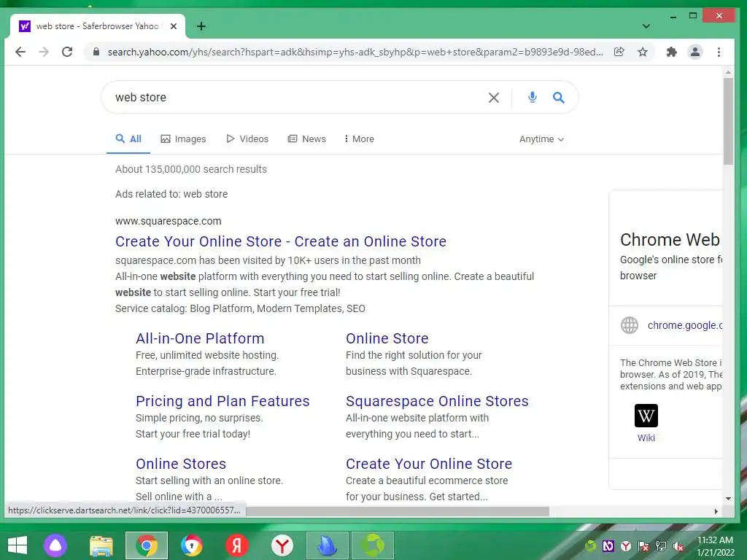
Task: Open the 'All-in-One Platform' sublink
Action: coord(200,338)
